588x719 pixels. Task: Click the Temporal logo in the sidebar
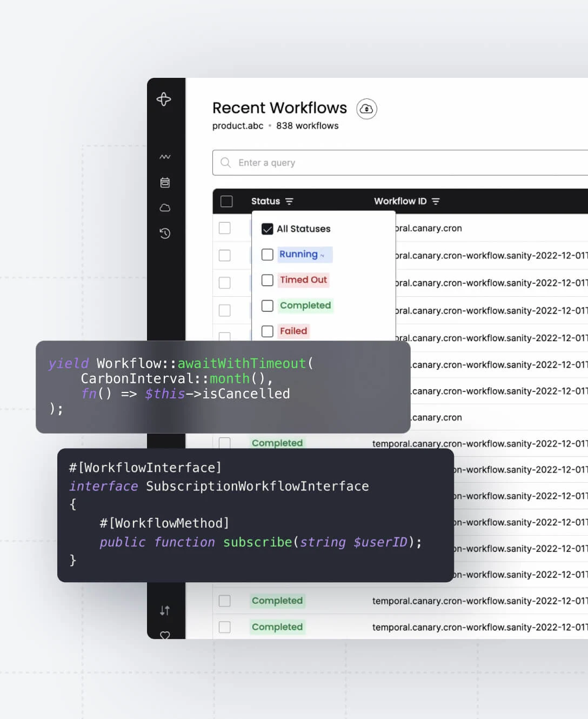click(165, 99)
